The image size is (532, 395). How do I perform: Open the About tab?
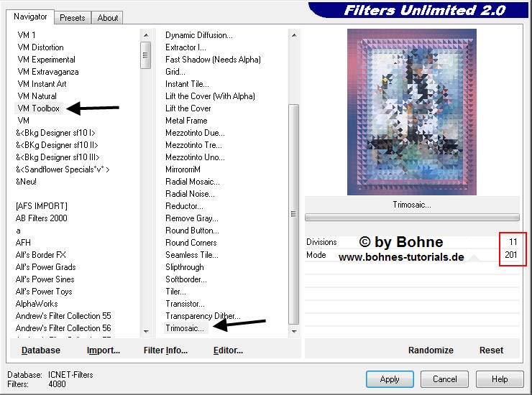tap(108, 18)
